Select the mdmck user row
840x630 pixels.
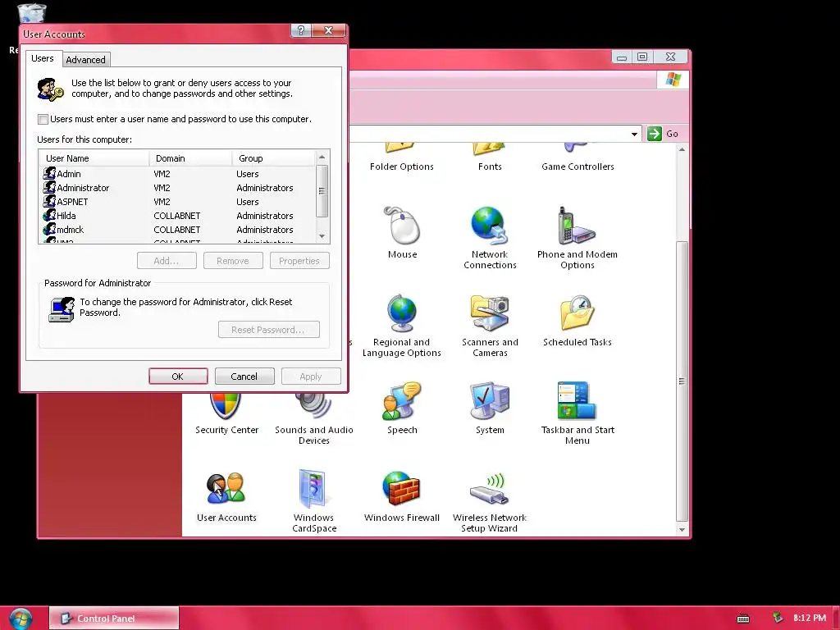(x=178, y=230)
